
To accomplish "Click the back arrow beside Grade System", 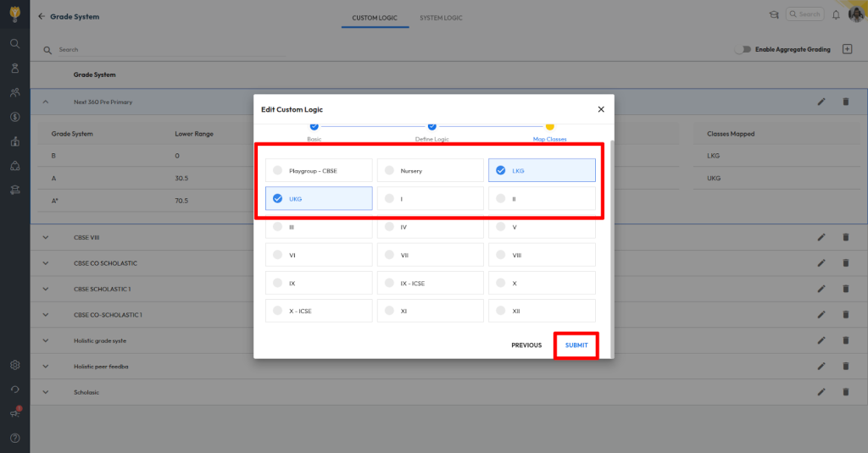I will click(x=42, y=16).
